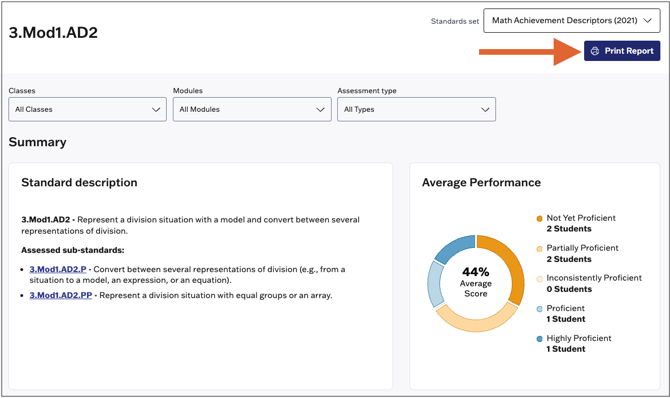Screen dimensions: 670x398
Task: Click the Proficient light blue legend dot
Action: [x=539, y=309]
